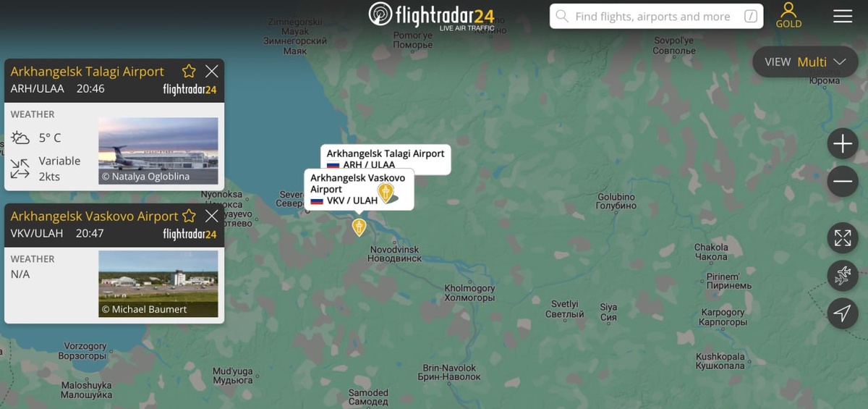Screen dimensions: 868x409
Task: Click the Arkhangelsk Vaskovo Airport panel title
Action: click(x=94, y=216)
